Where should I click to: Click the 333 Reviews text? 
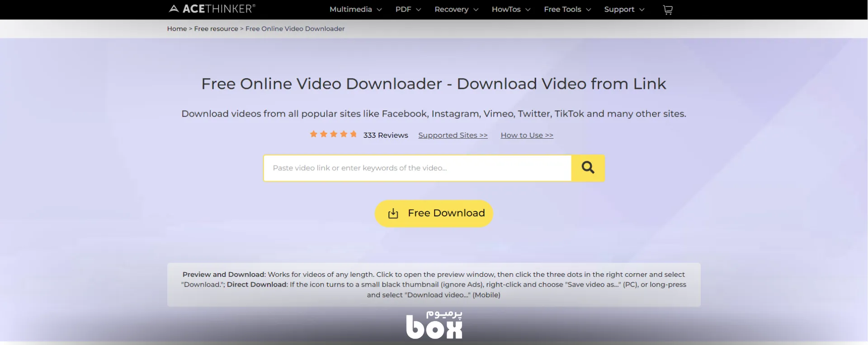[386, 135]
